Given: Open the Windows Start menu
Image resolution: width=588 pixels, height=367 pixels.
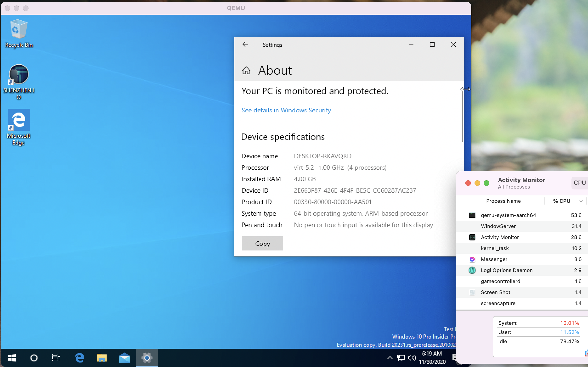Looking at the screenshot, I should (x=12, y=358).
